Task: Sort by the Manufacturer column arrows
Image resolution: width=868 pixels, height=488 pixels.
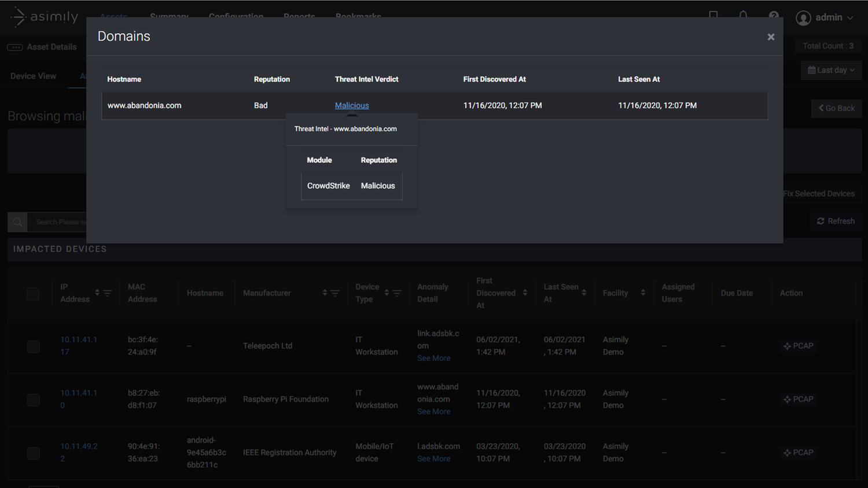Action: [x=325, y=293]
